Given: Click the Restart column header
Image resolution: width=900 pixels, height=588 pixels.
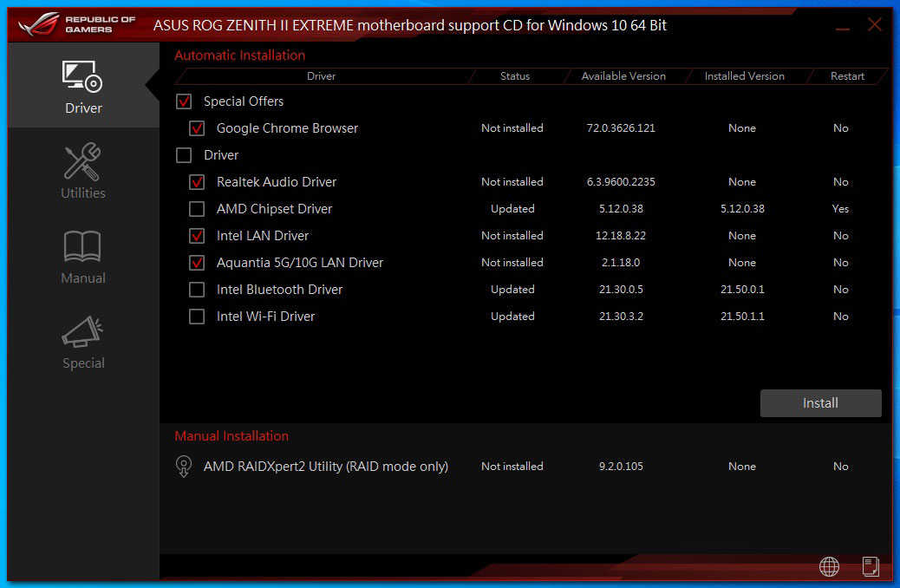Looking at the screenshot, I should point(847,75).
